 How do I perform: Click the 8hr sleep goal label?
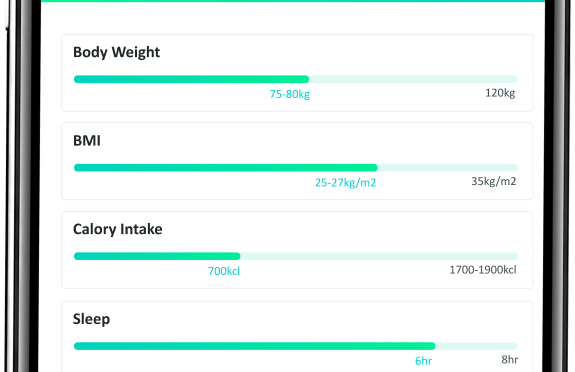coord(510,360)
